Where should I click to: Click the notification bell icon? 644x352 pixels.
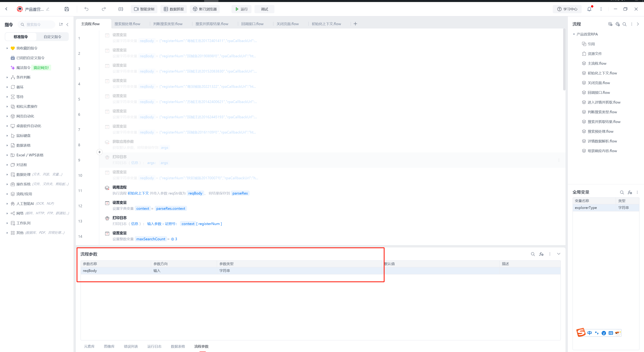(589, 9)
